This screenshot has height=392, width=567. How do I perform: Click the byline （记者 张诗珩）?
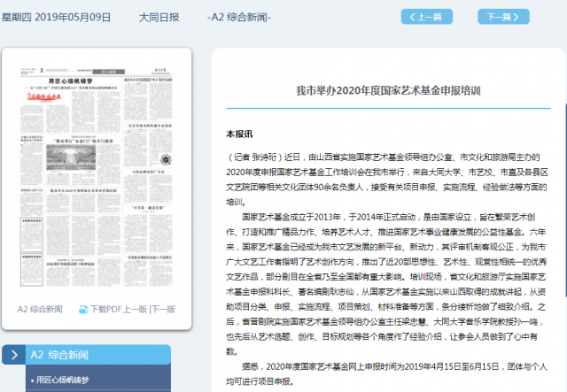point(254,158)
